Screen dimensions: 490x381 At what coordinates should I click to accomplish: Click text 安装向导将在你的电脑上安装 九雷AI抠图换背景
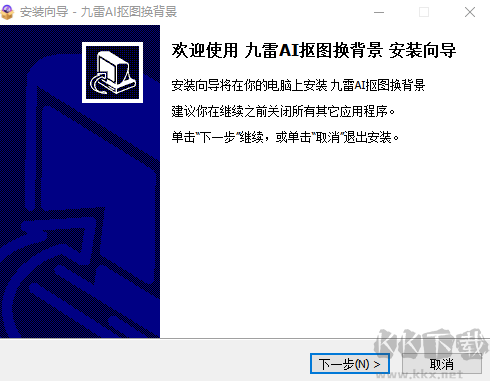coord(298,86)
